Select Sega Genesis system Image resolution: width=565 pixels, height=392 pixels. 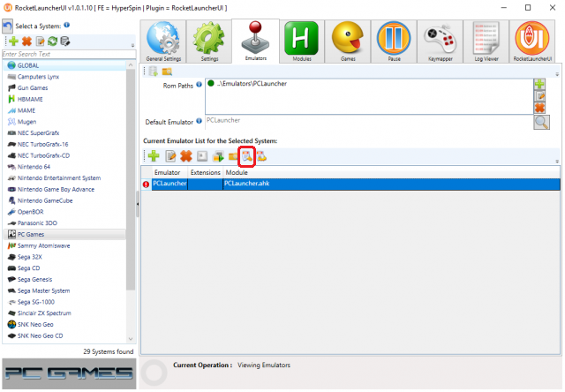(x=64, y=279)
